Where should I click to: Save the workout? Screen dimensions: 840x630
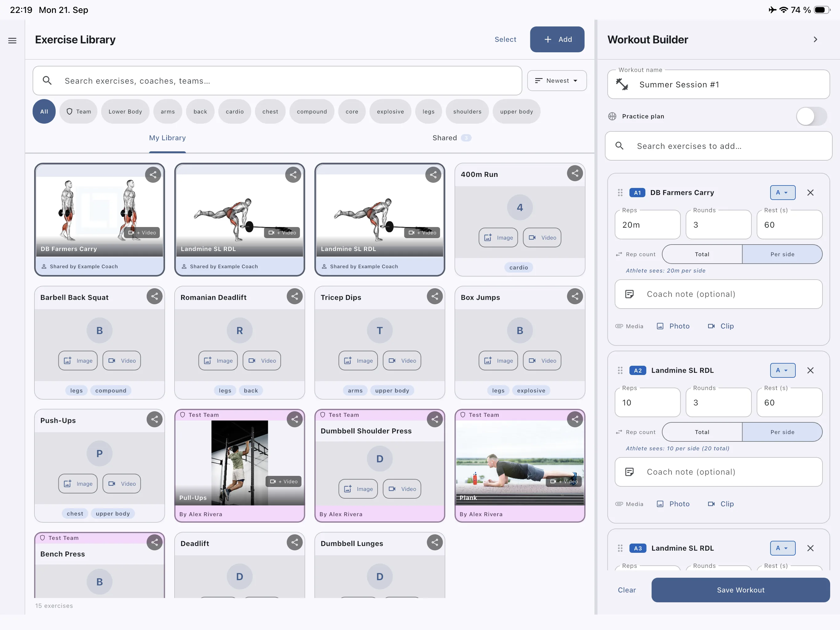pyautogui.click(x=740, y=590)
